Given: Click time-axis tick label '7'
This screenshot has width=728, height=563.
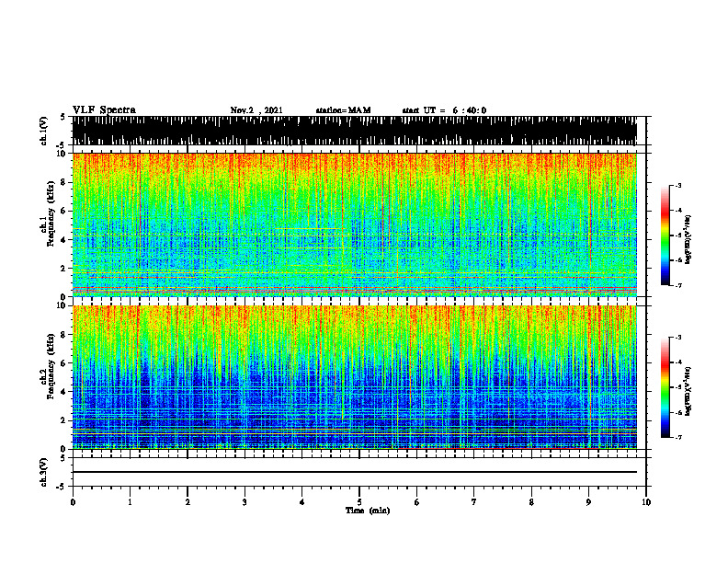Looking at the screenshot, I should coord(474,502).
